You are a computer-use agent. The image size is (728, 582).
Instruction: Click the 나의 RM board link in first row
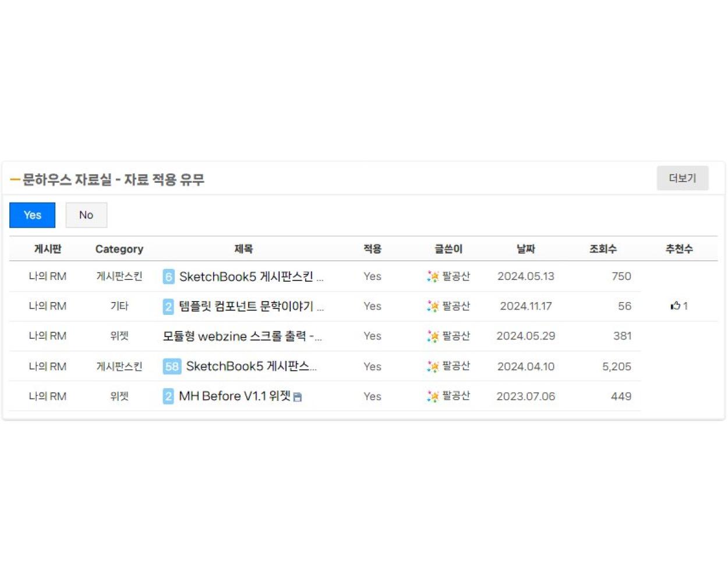(48, 276)
